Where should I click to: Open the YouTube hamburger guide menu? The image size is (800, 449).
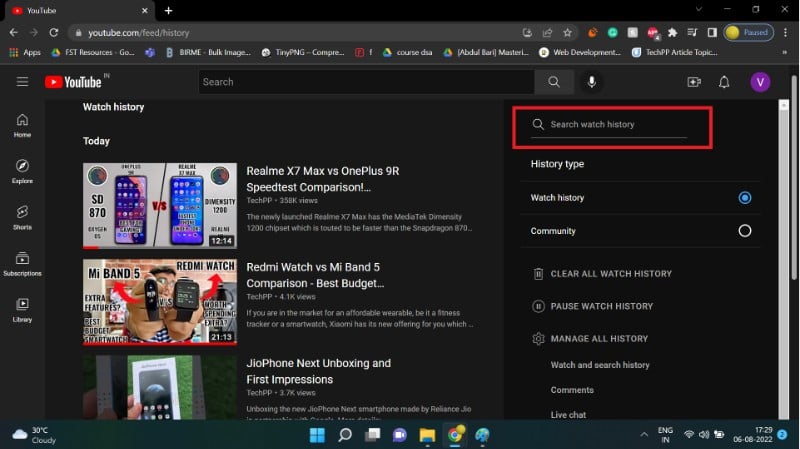pos(22,82)
